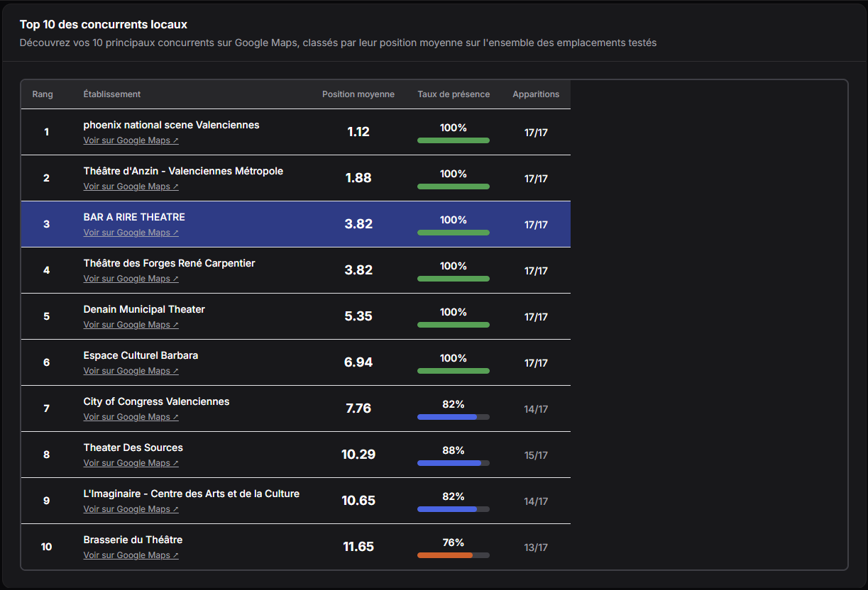Viewport: 868px width, 590px height.
Task: Click the Taux de présence column header
Action: [454, 94]
